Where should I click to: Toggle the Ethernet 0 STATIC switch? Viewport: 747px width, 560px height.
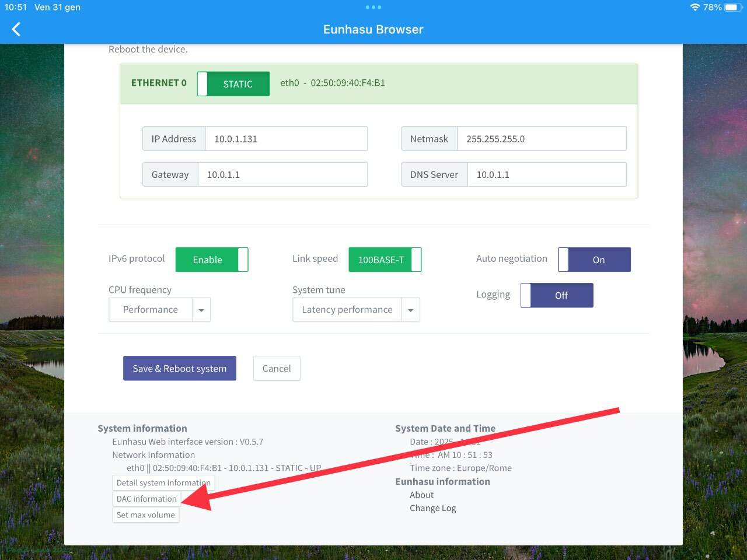233,83
